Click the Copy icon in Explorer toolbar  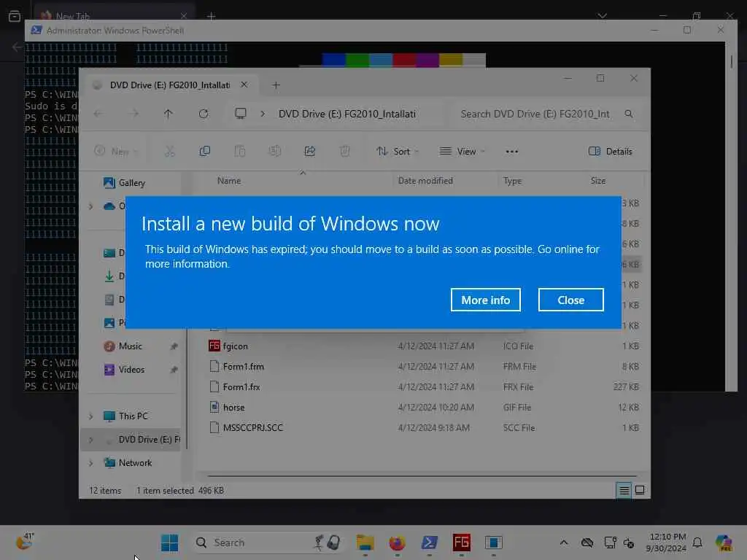(x=205, y=152)
